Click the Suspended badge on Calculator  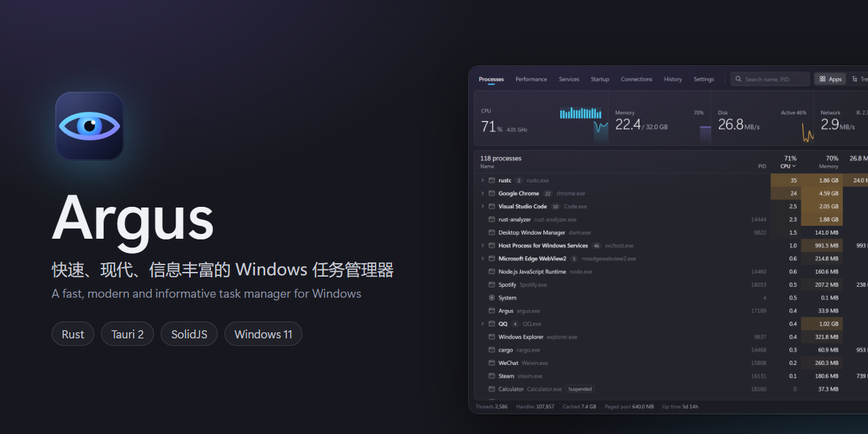[580, 389]
